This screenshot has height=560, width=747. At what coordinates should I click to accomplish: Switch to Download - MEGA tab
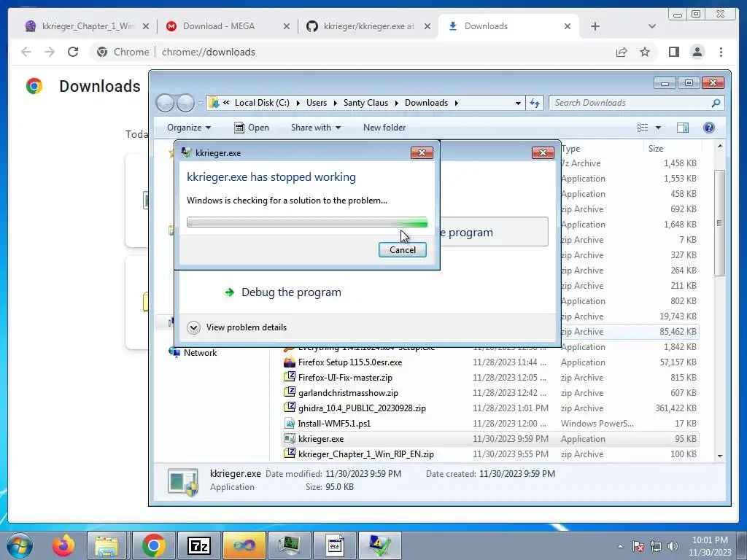click(226, 26)
